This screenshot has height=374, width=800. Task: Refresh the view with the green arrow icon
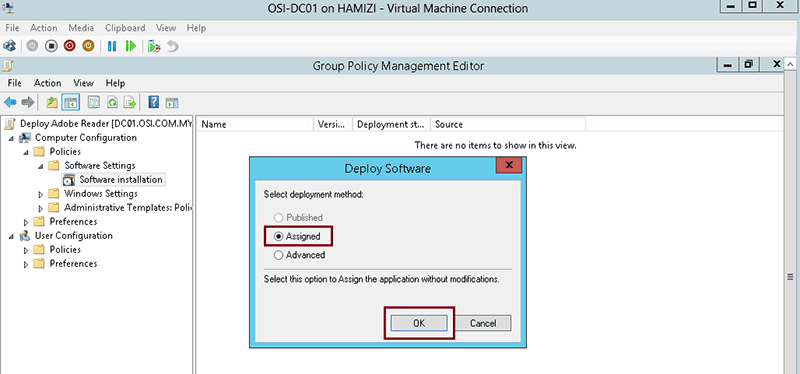(x=112, y=103)
